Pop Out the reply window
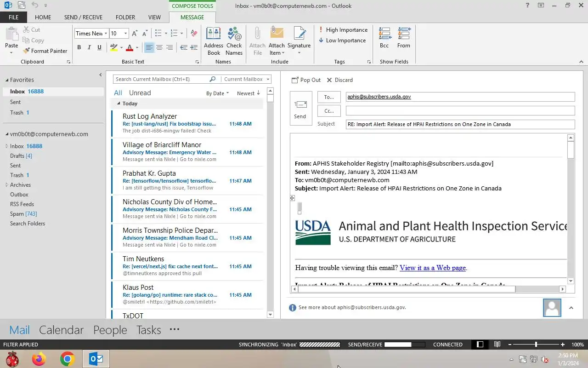Screen dimensions: 588x368 tap(306, 80)
